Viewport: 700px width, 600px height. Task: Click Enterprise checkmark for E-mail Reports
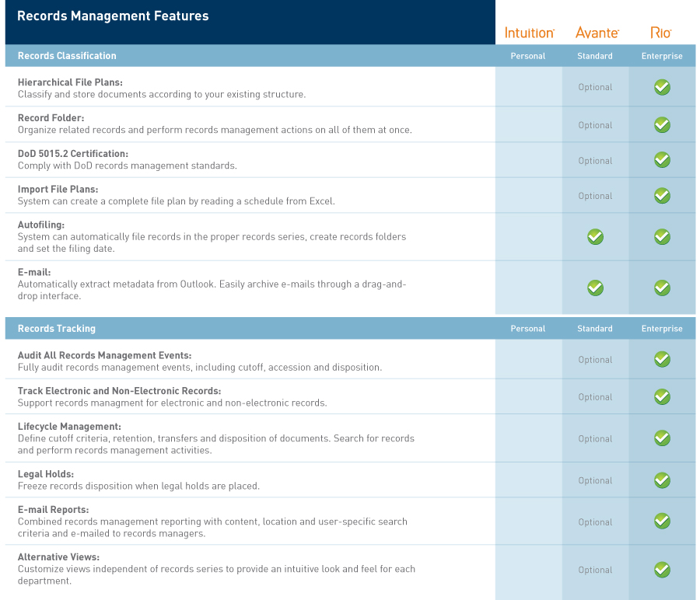[662, 521]
